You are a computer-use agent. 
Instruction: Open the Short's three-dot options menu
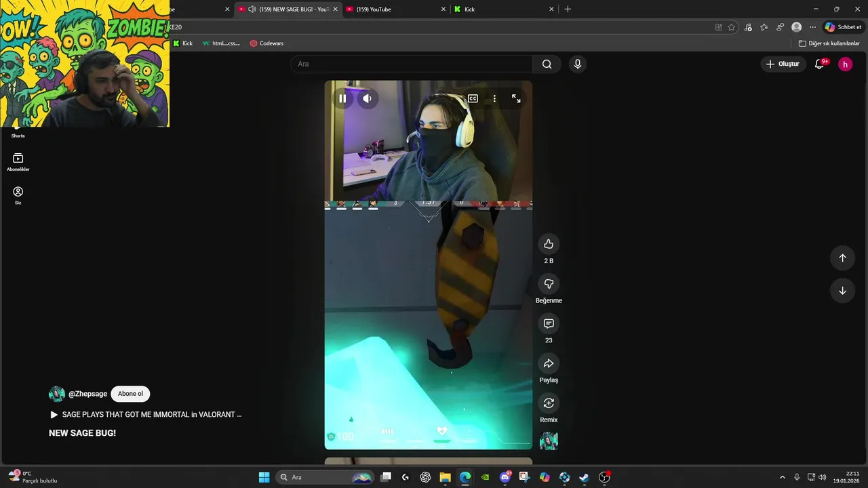click(494, 98)
